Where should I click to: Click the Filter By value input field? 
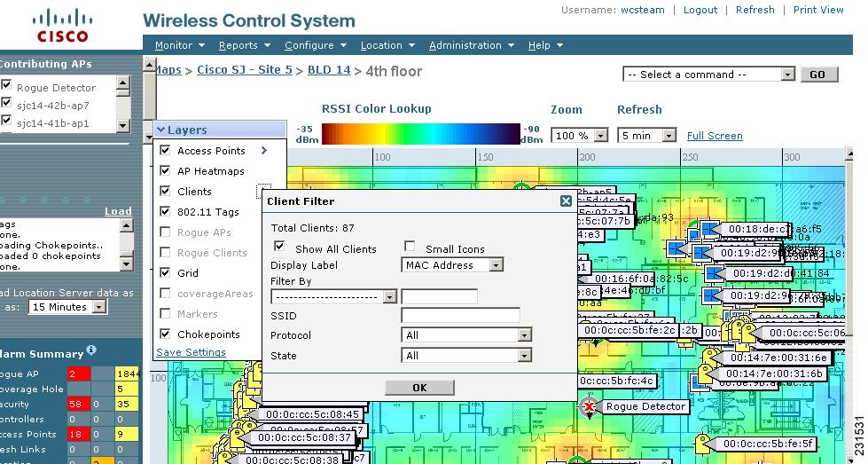click(439, 296)
